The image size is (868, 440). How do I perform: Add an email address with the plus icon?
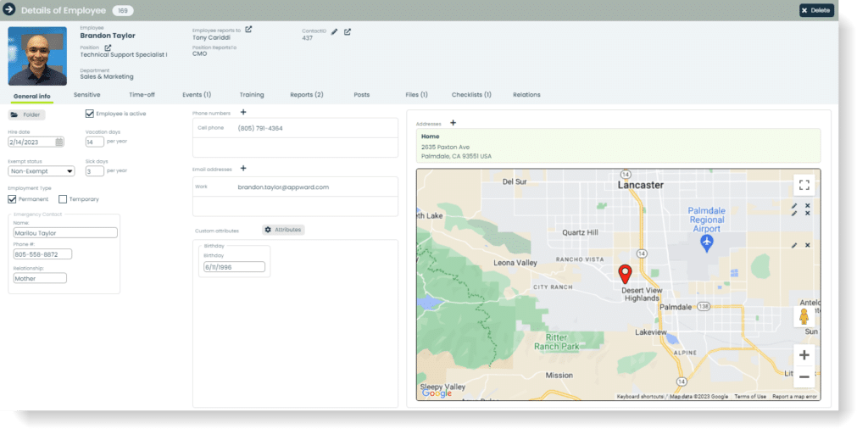(243, 168)
